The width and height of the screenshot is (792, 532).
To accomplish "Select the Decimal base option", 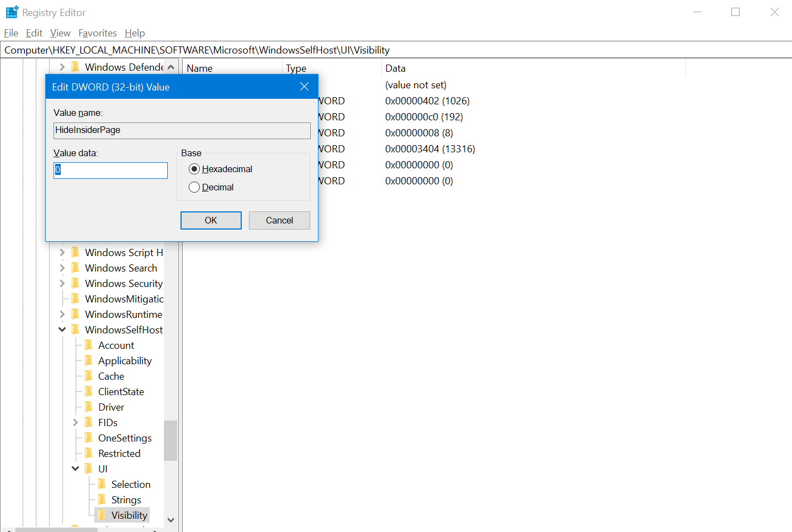I will [x=194, y=187].
